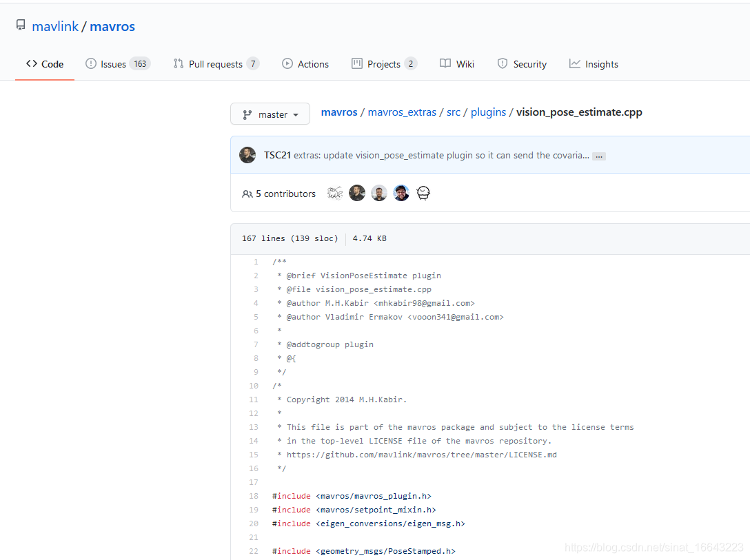This screenshot has width=750, height=560.
Task: Open the mavros repository title link
Action: (x=112, y=26)
